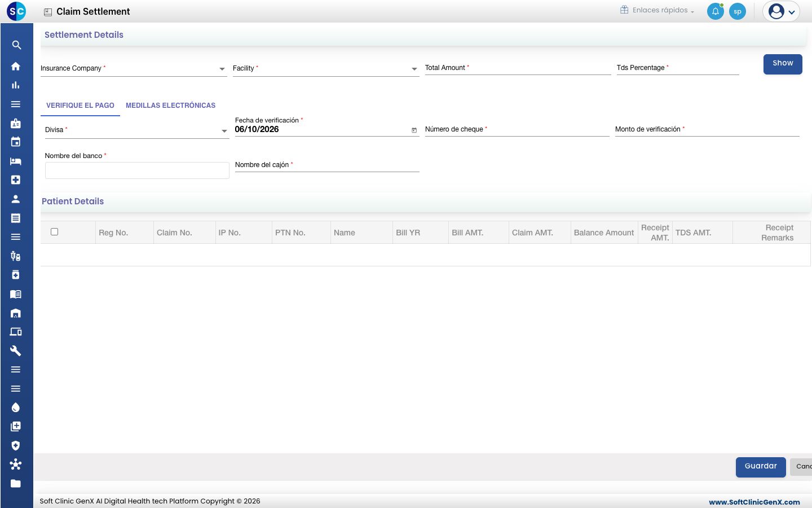Open the www.SoftClinicGenX.com link
The height and width of the screenshot is (508, 812).
[754, 502]
